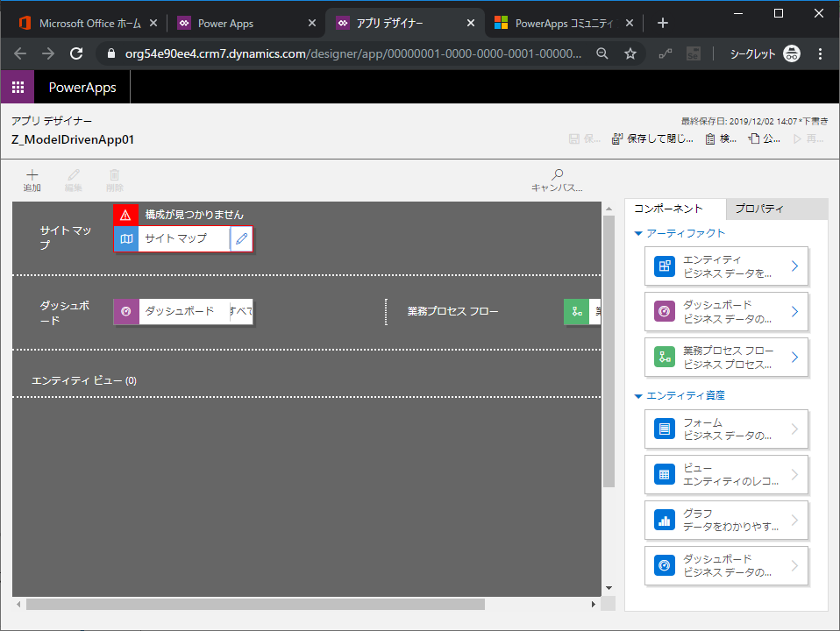Click the 業務プロセス フロー canvas section label
The image size is (840, 631).
tap(452, 312)
